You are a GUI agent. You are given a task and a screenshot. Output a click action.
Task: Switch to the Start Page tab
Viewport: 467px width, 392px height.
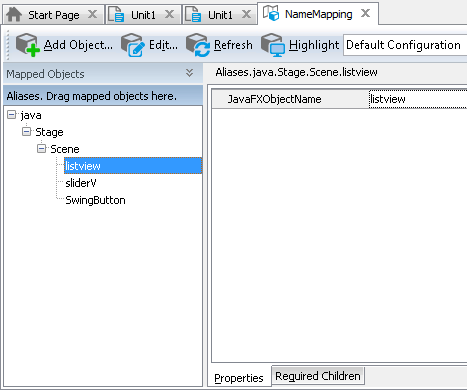click(54, 15)
